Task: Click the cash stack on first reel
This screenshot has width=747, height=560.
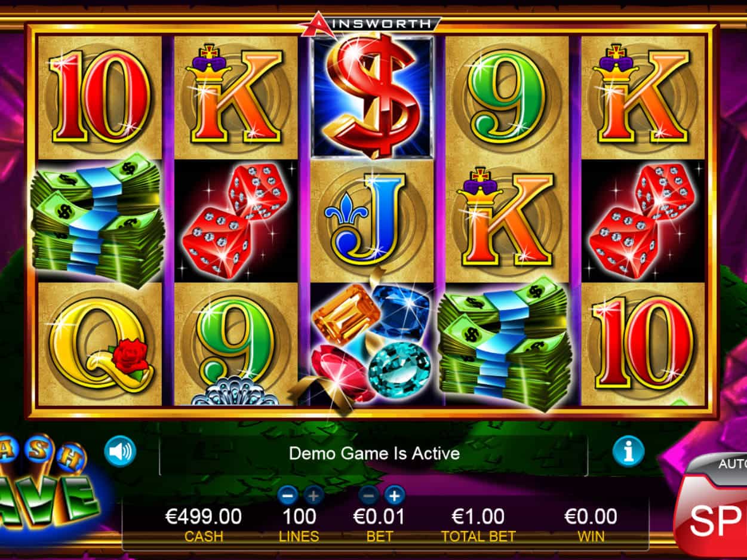Action: (x=97, y=219)
